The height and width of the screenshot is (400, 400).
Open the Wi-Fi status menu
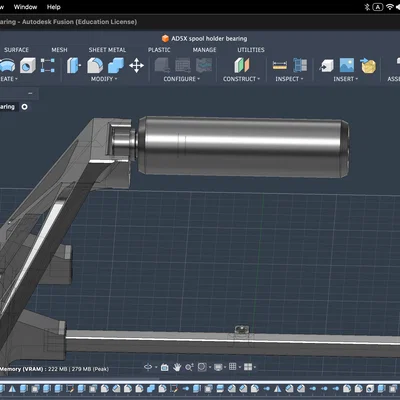point(390,7)
